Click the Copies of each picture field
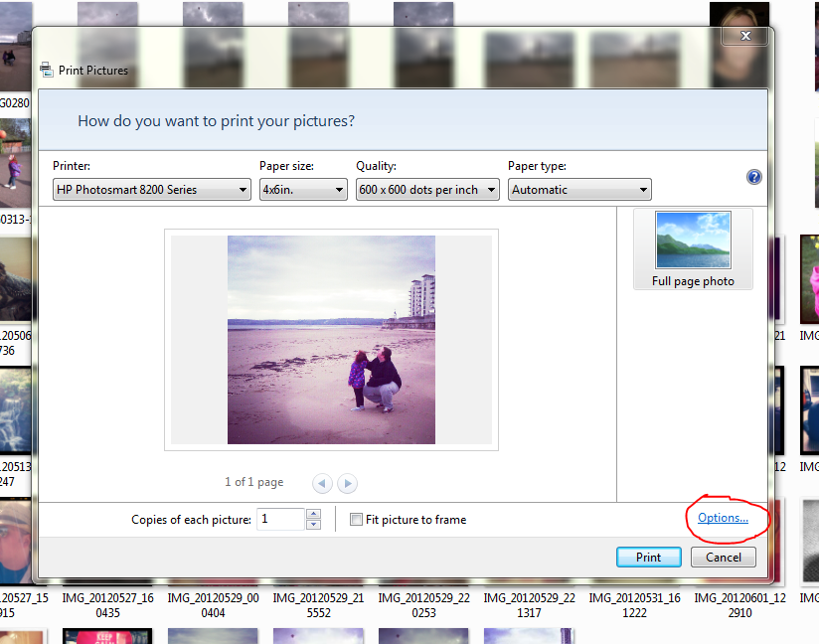This screenshot has height=644, width=819. coord(280,519)
